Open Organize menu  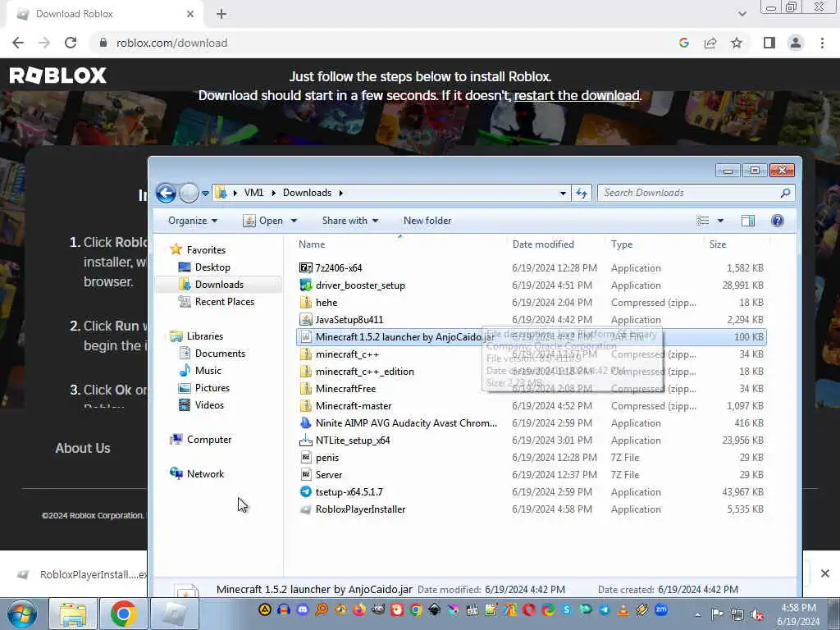192,221
